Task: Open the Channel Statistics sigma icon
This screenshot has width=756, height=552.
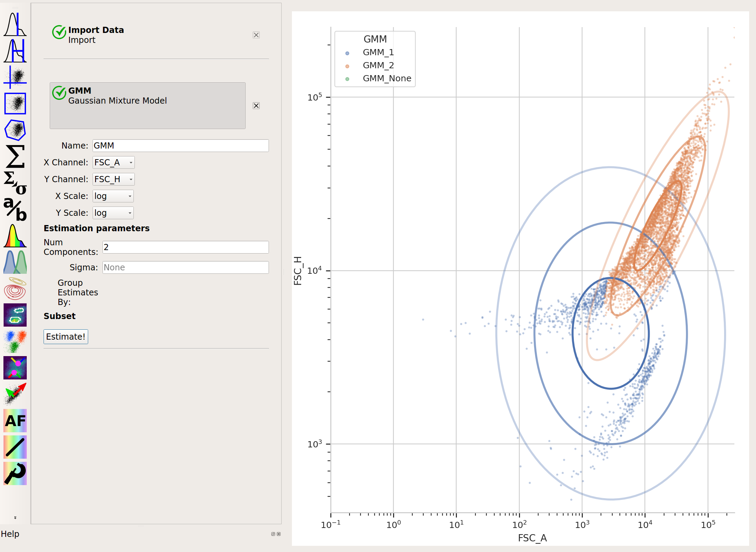Action: pos(15,156)
